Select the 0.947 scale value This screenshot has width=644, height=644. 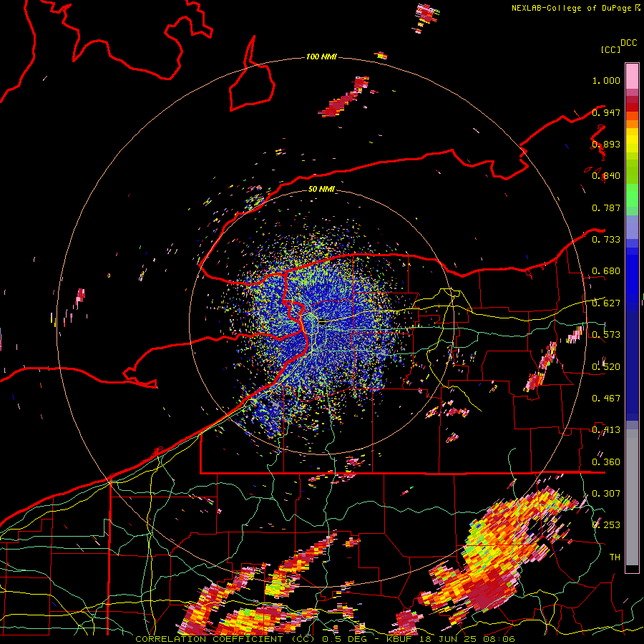coord(606,112)
